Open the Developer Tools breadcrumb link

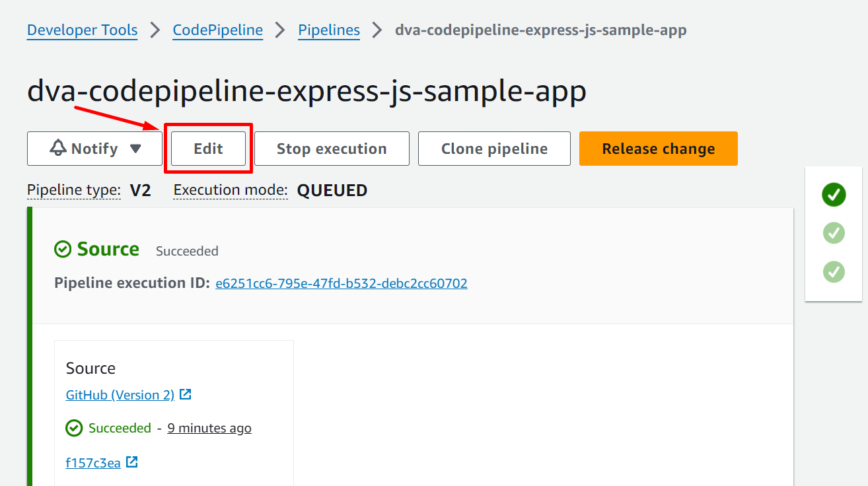click(x=82, y=30)
